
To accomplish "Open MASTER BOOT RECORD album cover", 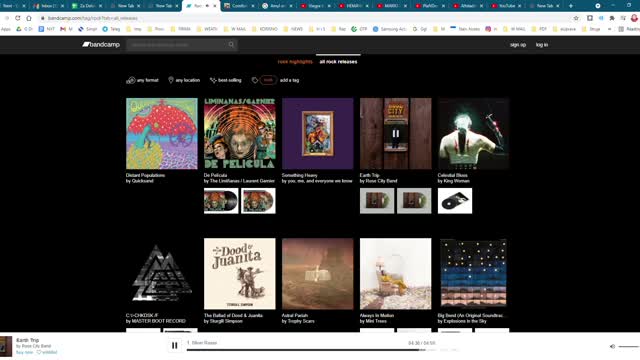I will (x=162, y=274).
